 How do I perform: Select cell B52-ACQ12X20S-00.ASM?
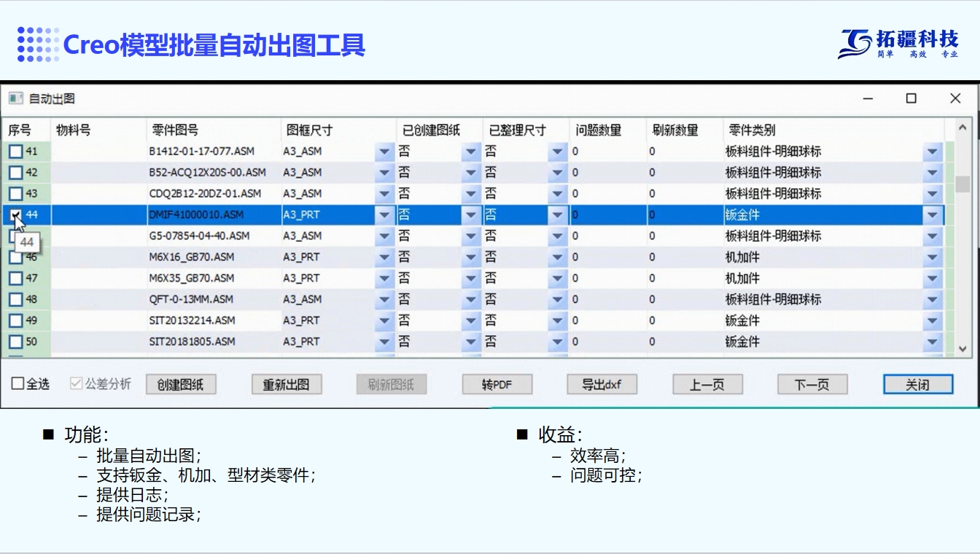tap(214, 173)
